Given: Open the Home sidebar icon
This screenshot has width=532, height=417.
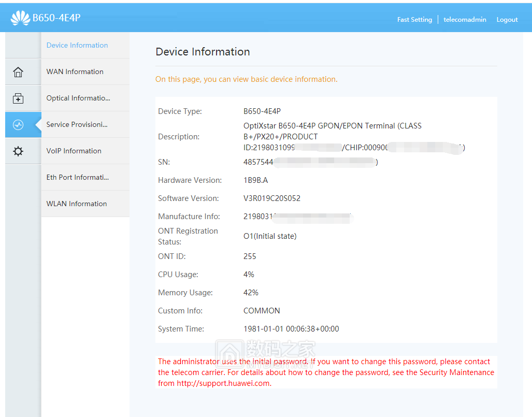Looking at the screenshot, I should (18, 72).
